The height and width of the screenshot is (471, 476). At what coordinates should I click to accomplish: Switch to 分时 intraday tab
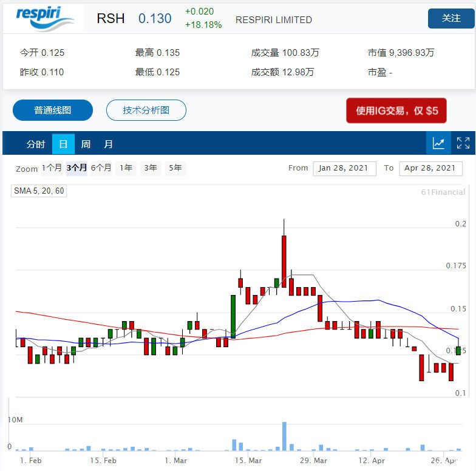(35, 144)
